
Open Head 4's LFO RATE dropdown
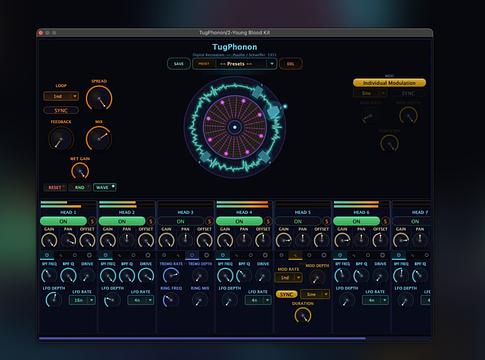[258, 300]
